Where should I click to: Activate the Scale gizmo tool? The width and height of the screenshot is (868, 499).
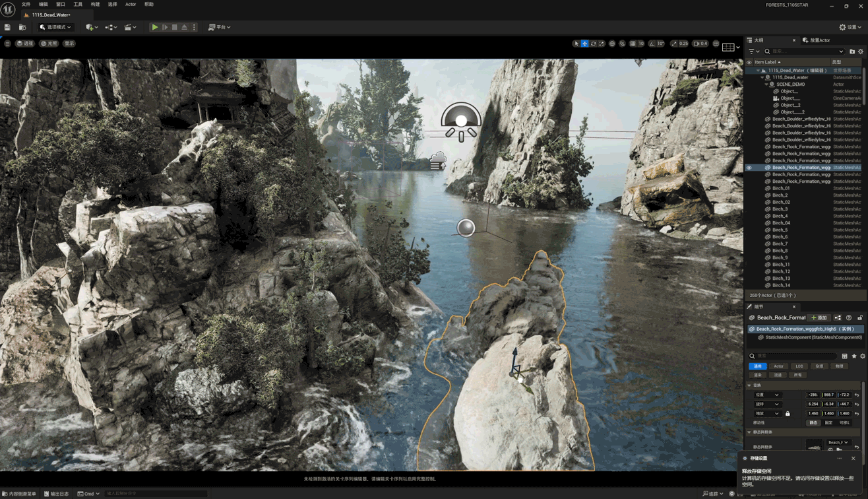point(601,44)
